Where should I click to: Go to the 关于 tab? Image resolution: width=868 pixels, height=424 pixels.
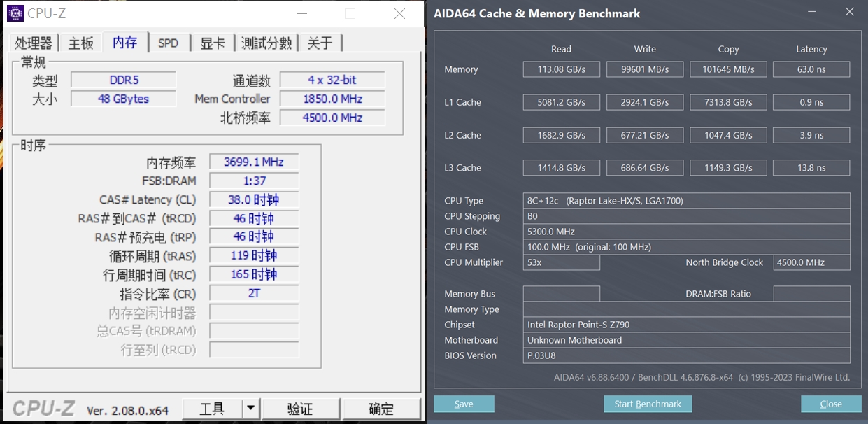click(x=320, y=43)
